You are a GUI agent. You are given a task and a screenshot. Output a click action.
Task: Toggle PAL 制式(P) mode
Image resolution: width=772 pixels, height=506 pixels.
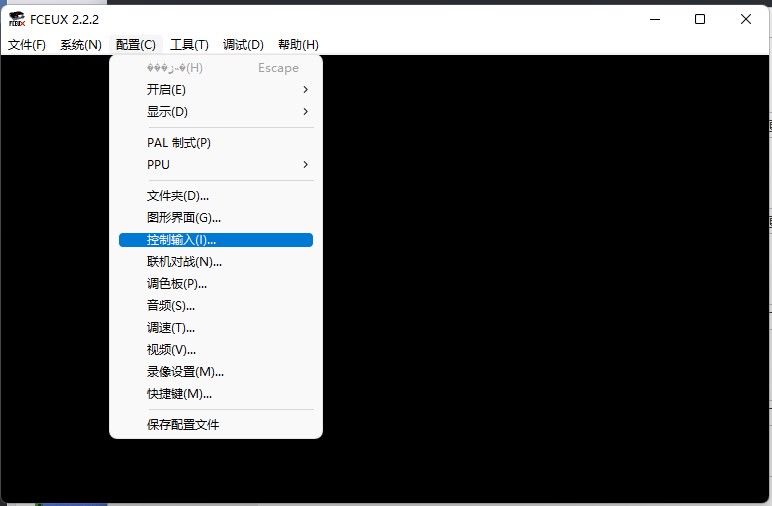216,143
